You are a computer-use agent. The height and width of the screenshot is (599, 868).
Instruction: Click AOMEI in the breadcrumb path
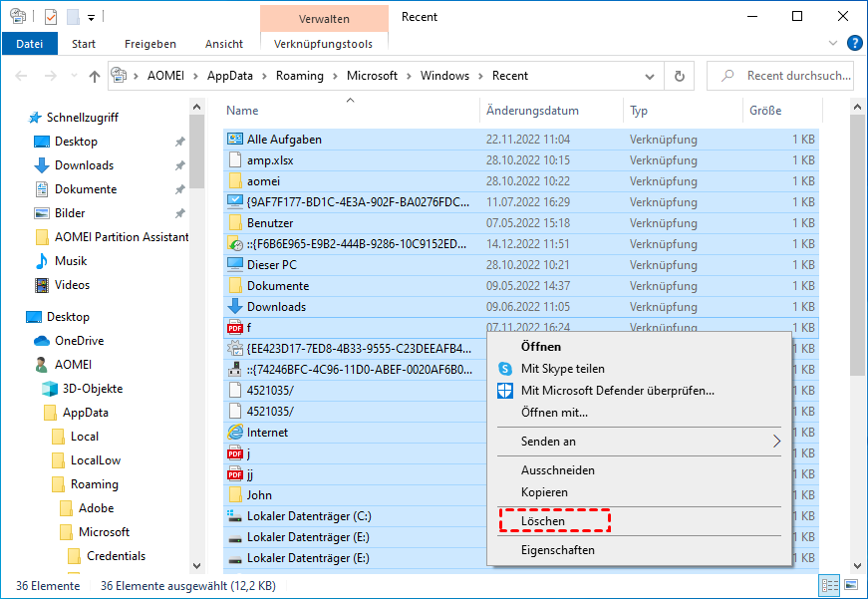165,76
